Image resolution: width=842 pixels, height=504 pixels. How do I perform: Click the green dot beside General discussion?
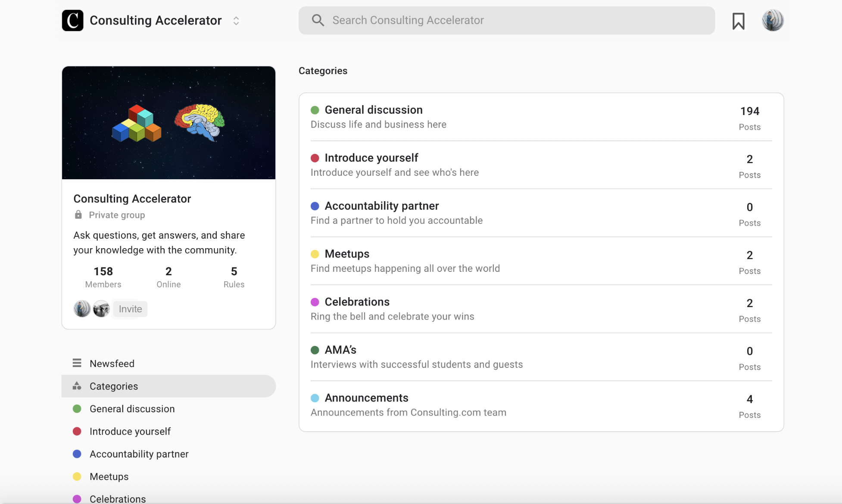pos(315,110)
